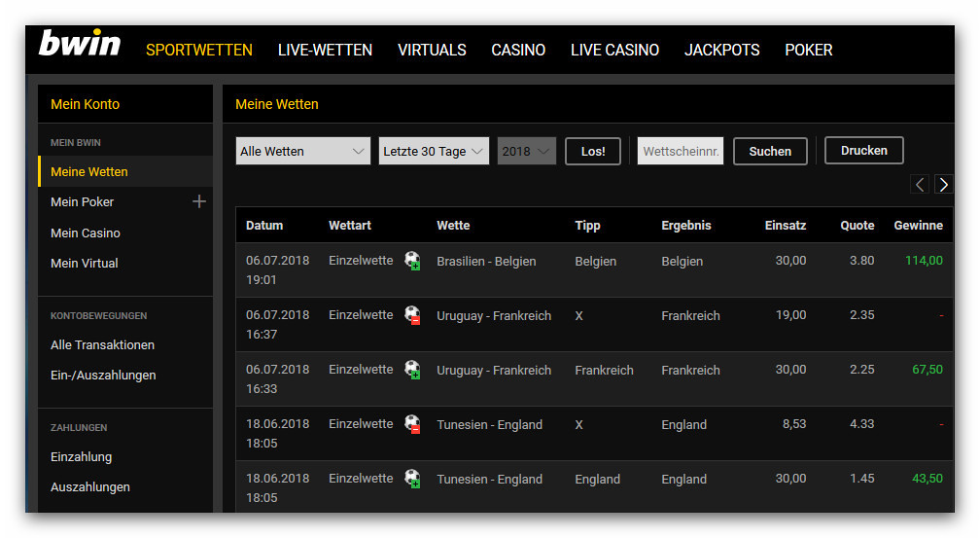Open Auszahlungen page
This screenshot has height=538, width=980.
point(90,486)
